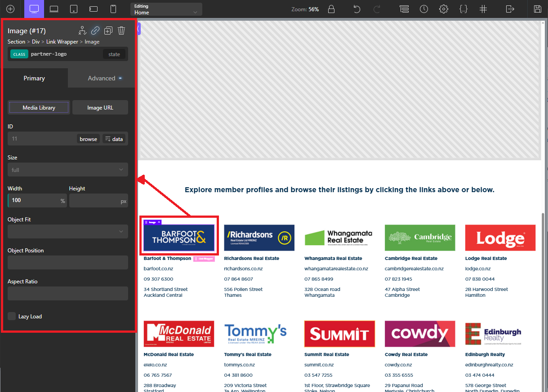Enable the Lazy Load checkbox
548x392 pixels.
12,316
